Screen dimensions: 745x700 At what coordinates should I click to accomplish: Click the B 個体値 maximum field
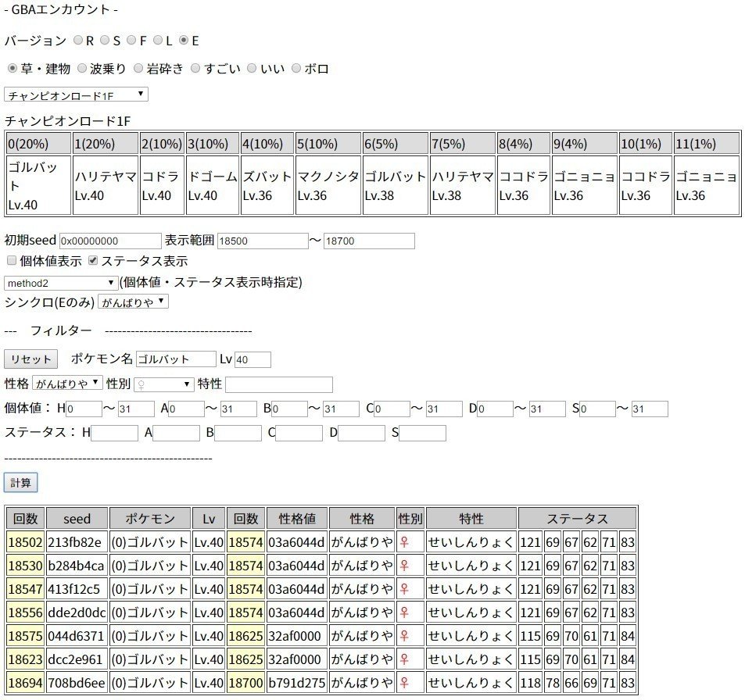[x=341, y=409]
